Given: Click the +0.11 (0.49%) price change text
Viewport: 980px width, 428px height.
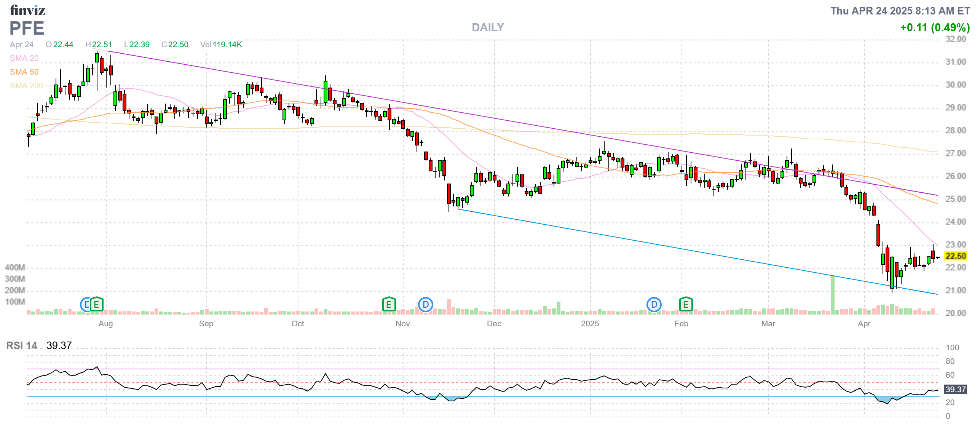Looking at the screenshot, I should point(934,27).
